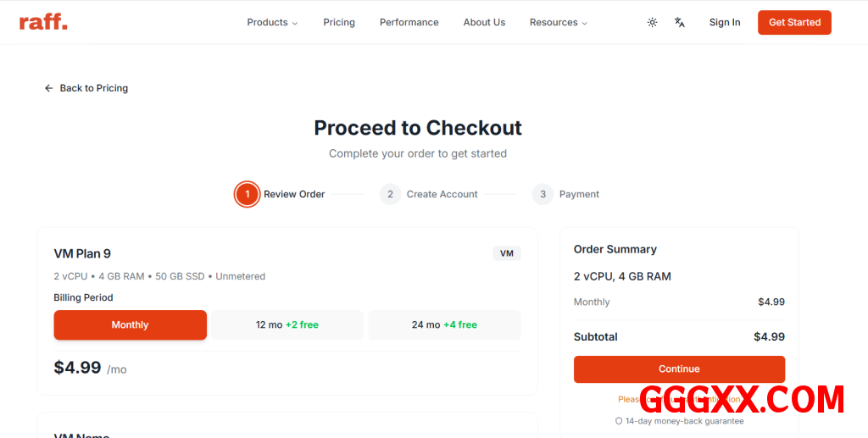This screenshot has height=438, width=868.
Task: Click the step 2 circle icon
Action: pyautogui.click(x=390, y=194)
